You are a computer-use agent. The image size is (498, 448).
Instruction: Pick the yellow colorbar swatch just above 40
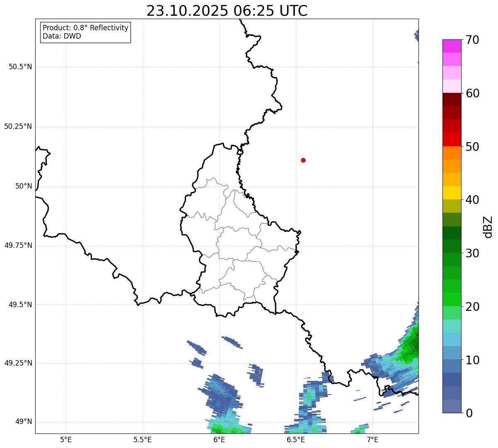[452, 193]
